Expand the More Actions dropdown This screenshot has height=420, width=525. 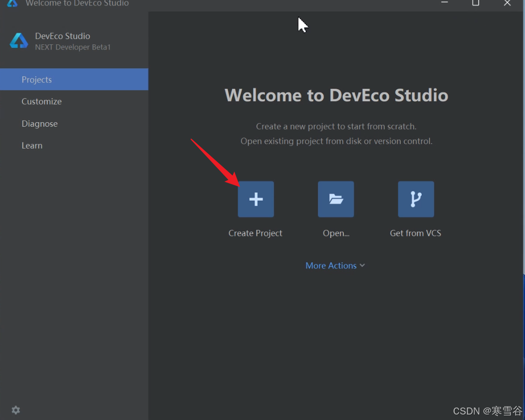pos(335,265)
